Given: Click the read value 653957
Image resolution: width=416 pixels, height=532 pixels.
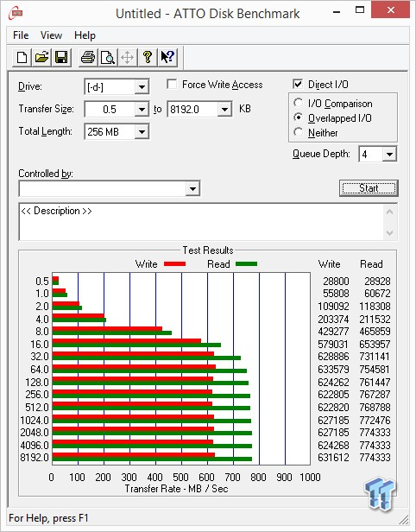Looking at the screenshot, I should (x=375, y=345).
